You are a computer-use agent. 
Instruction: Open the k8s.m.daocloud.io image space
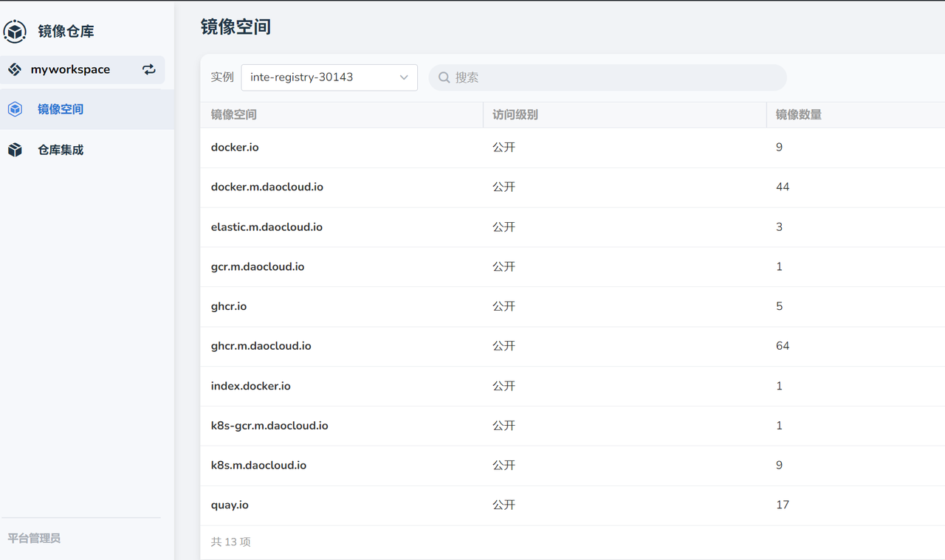[258, 466]
